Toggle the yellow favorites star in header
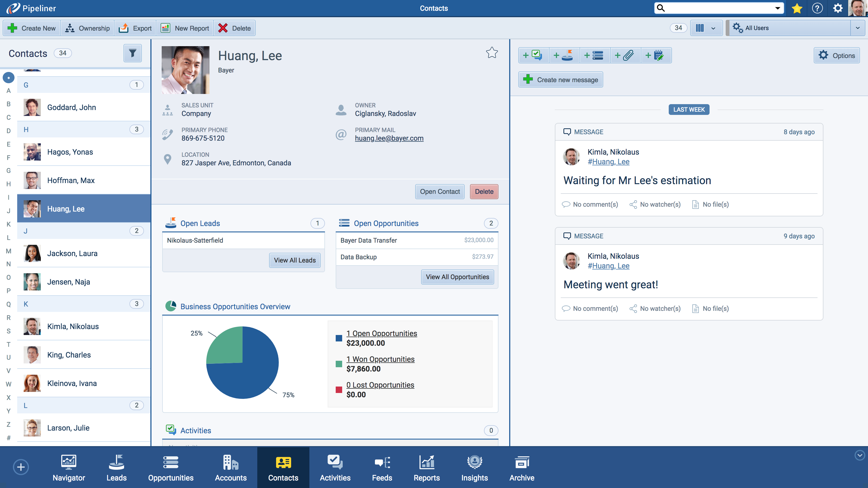Image resolution: width=868 pixels, height=488 pixels. pos(797,8)
